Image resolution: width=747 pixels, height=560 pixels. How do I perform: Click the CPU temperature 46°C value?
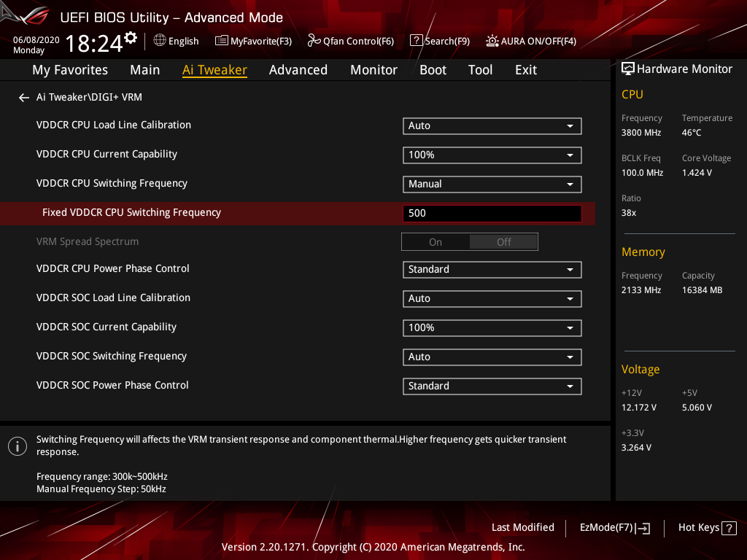click(x=692, y=133)
